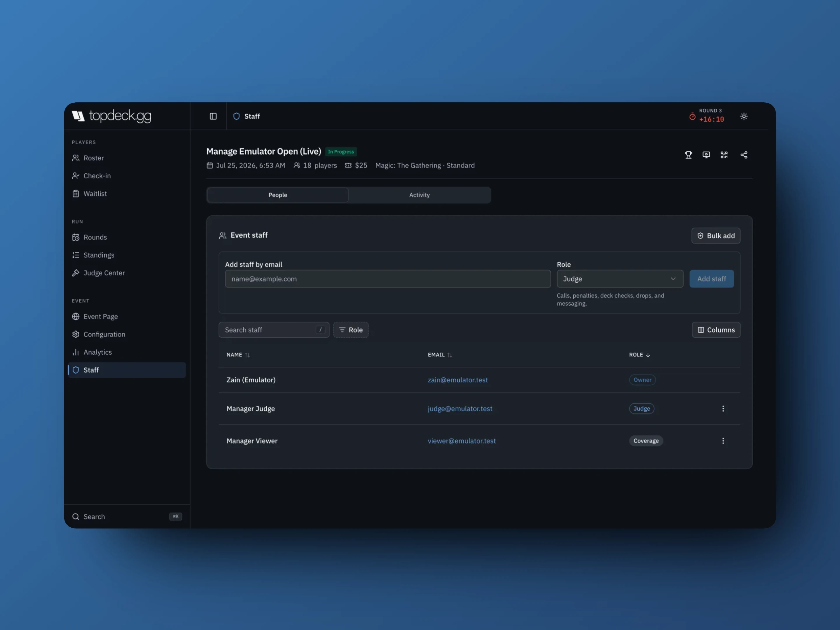Viewport: 840px width, 630px height.
Task: Click the Waitlist clipboard icon
Action: point(76,194)
